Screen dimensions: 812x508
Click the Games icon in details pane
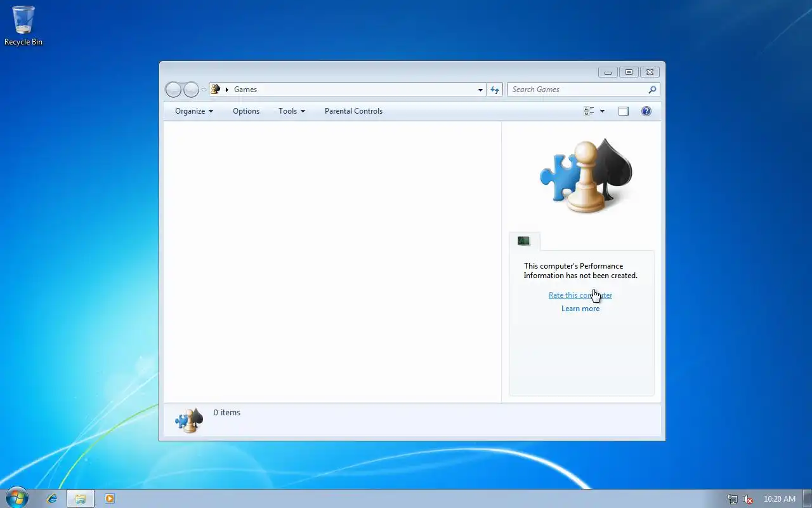tap(189, 420)
